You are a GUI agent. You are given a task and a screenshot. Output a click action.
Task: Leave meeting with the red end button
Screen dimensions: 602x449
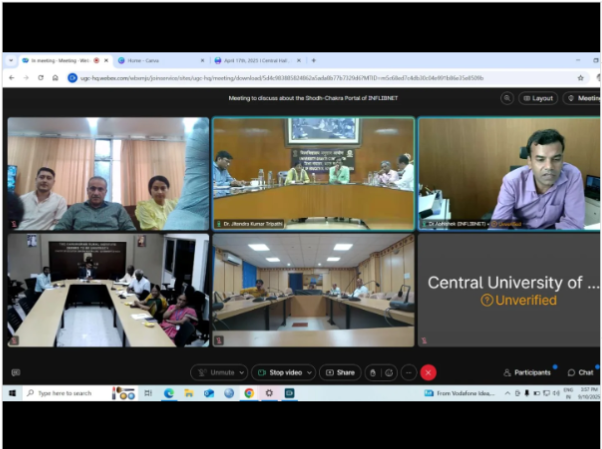[428, 372]
